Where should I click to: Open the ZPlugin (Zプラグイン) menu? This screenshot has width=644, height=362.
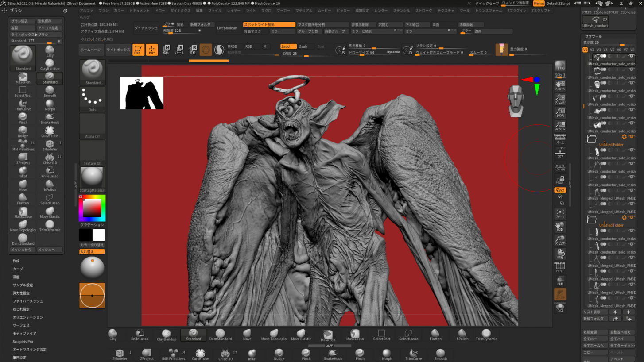pyautogui.click(x=516, y=10)
